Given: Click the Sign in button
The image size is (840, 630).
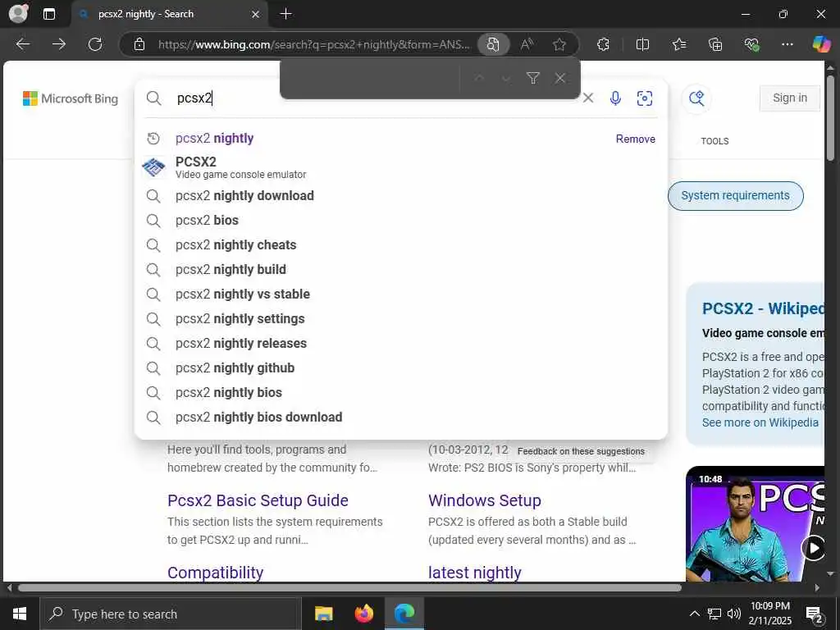Looking at the screenshot, I should pos(790,98).
